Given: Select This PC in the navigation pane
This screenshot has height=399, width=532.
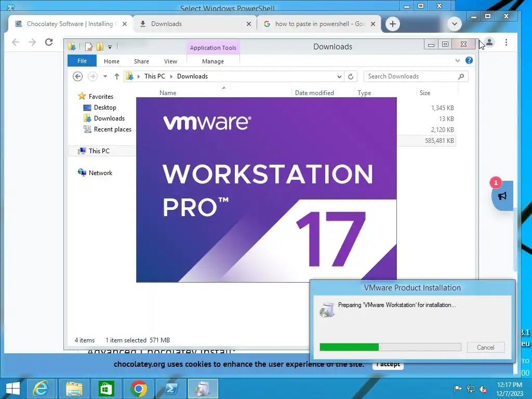Looking at the screenshot, I should [99, 151].
